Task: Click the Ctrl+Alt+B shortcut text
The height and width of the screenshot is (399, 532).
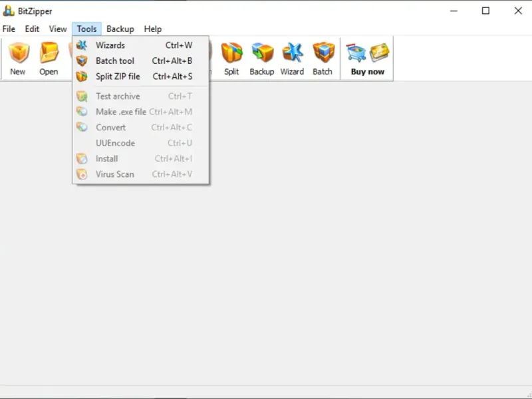Action: tap(172, 61)
